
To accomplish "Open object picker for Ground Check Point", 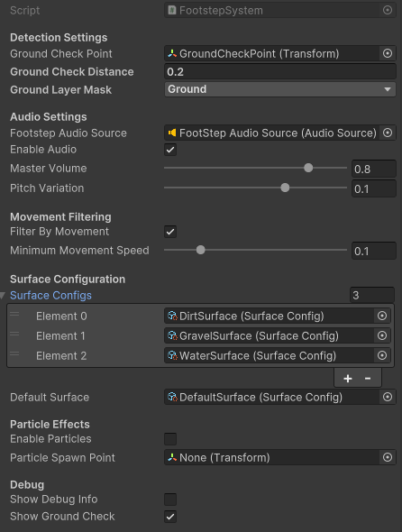I will tap(388, 53).
